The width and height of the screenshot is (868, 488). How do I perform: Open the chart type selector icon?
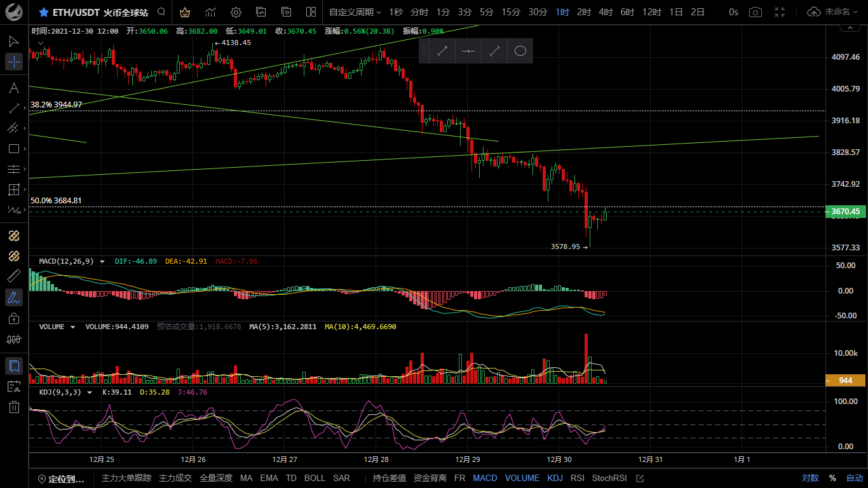(210, 12)
